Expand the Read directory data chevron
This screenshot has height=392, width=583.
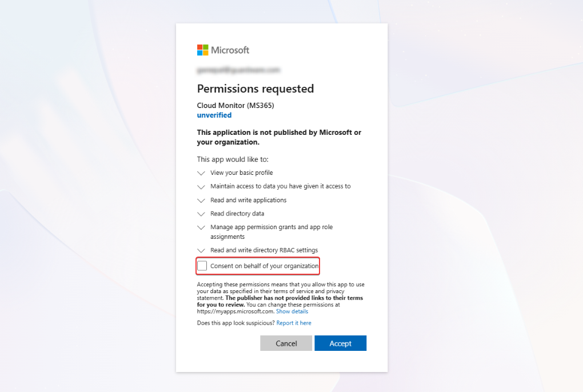point(201,214)
